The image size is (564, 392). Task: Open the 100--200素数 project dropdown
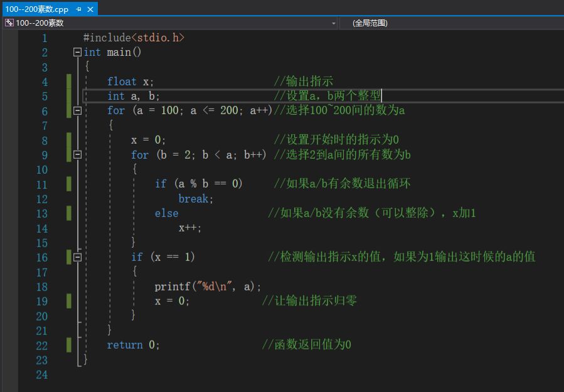tap(334, 23)
